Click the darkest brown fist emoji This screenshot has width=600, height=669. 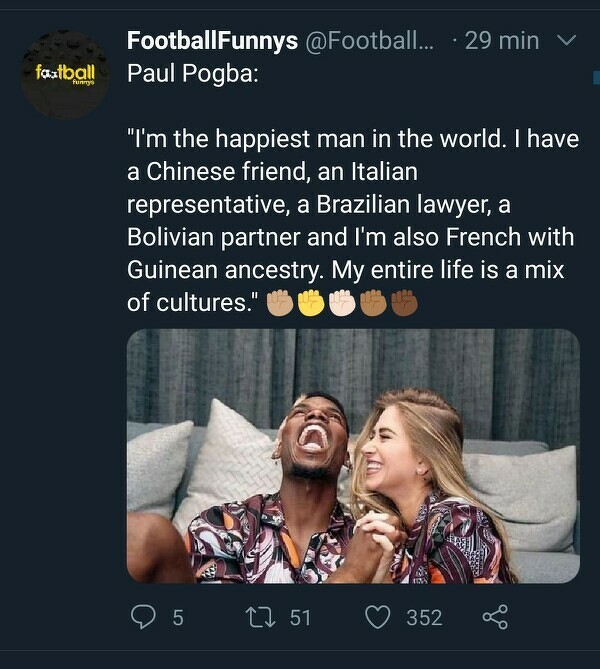[403, 303]
